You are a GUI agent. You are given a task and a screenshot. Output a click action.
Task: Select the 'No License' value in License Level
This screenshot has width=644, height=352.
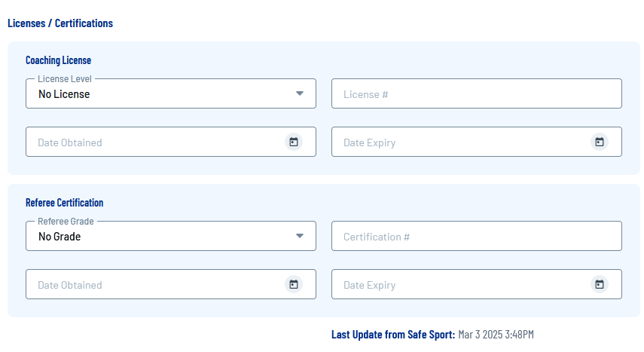click(64, 94)
